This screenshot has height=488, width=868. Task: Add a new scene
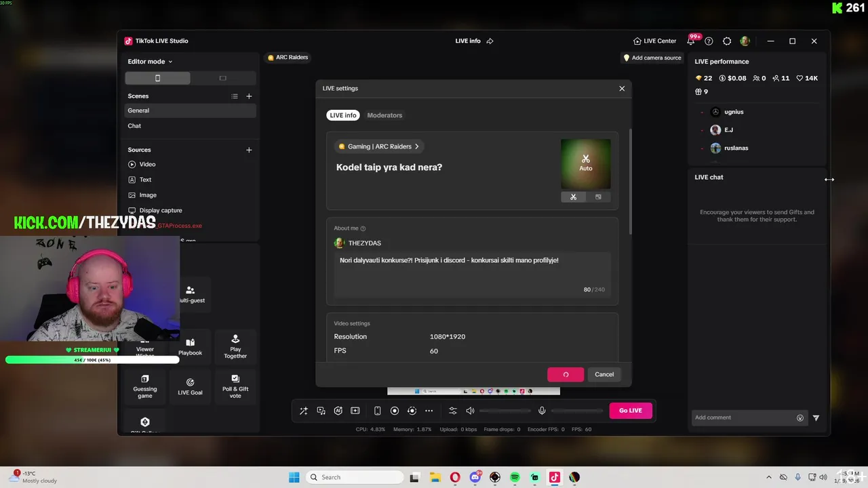pos(249,96)
